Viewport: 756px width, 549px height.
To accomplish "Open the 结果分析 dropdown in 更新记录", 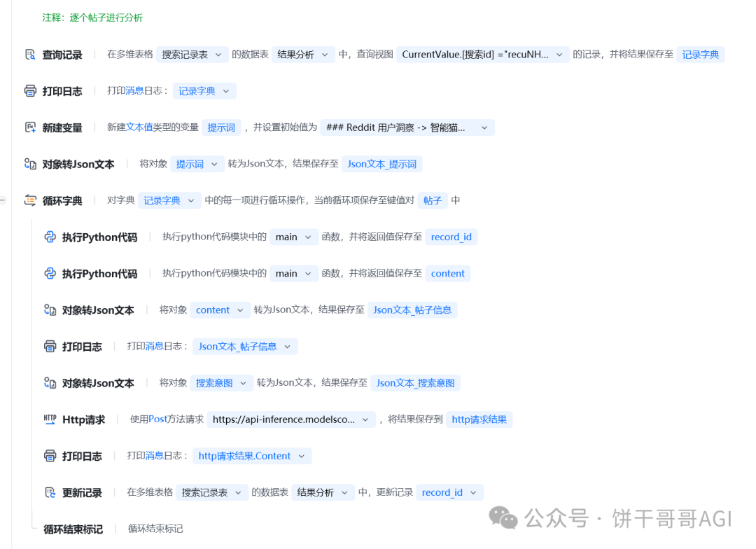I will (323, 492).
